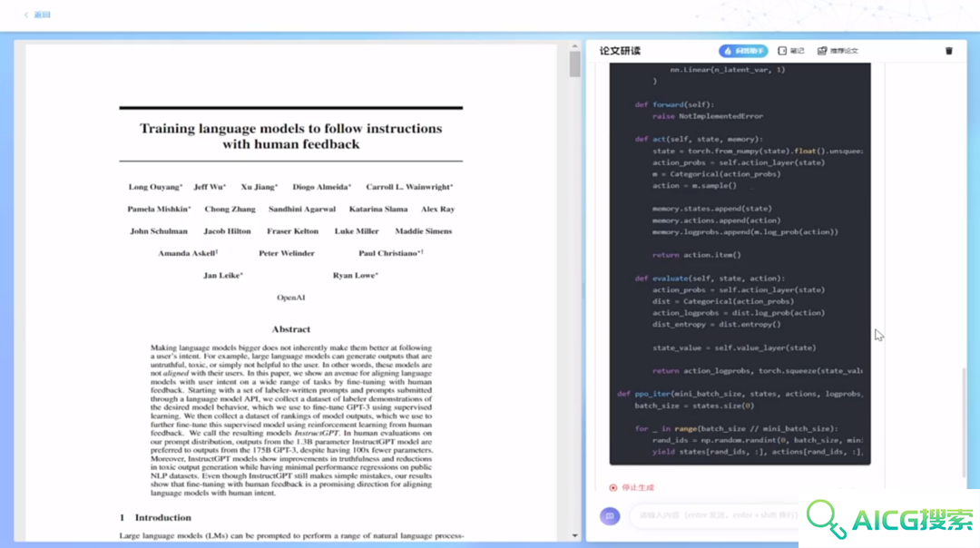Click author name 'Carroll L. Wainwright'
The image size is (980, 548).
tap(409, 187)
